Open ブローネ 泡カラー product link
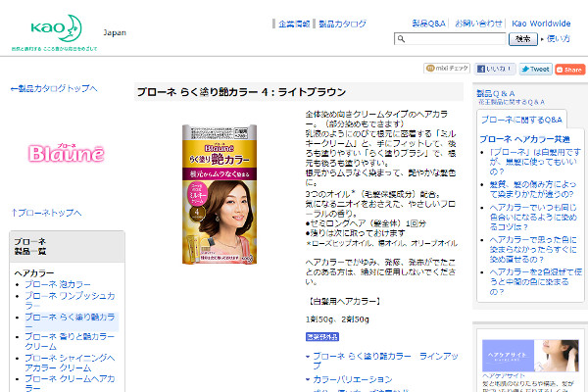588x392 pixels. [x=58, y=284]
